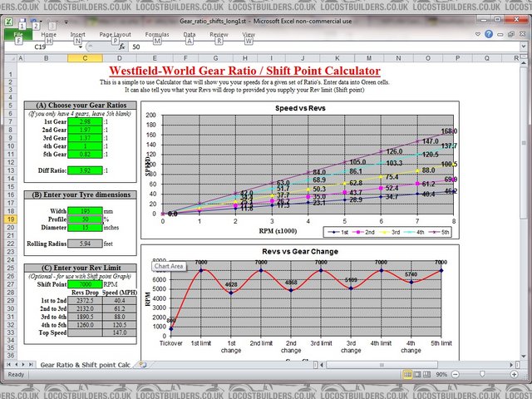This screenshot has height=399, width=532.
Task: Open the View ribbon tab
Action: [x=248, y=35]
